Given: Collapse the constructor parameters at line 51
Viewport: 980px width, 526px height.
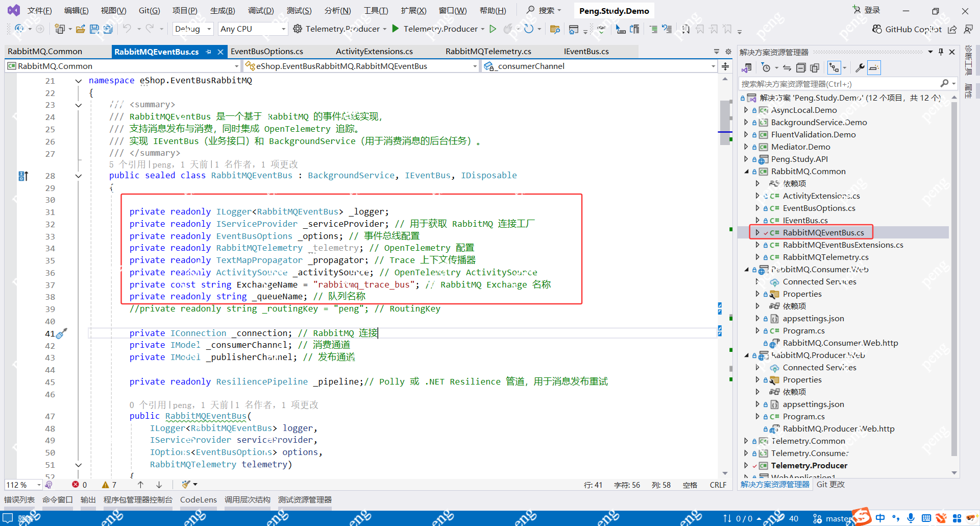Looking at the screenshot, I should pyautogui.click(x=79, y=465).
